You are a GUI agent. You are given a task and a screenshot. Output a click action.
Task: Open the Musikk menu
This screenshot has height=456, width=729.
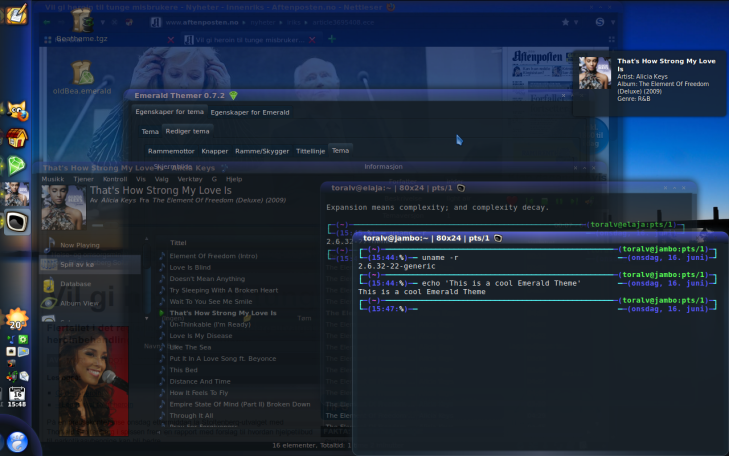point(53,179)
